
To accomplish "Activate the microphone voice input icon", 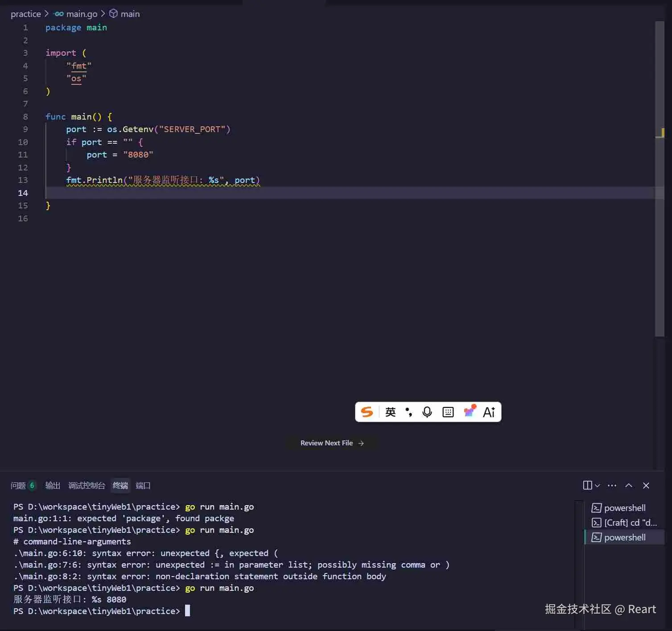I will coord(427,412).
